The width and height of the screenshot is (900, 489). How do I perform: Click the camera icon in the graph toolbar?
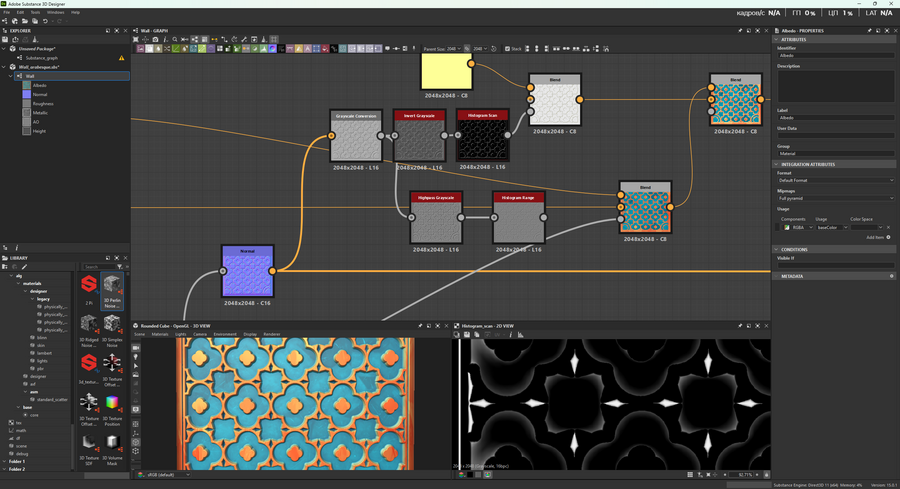(x=155, y=40)
